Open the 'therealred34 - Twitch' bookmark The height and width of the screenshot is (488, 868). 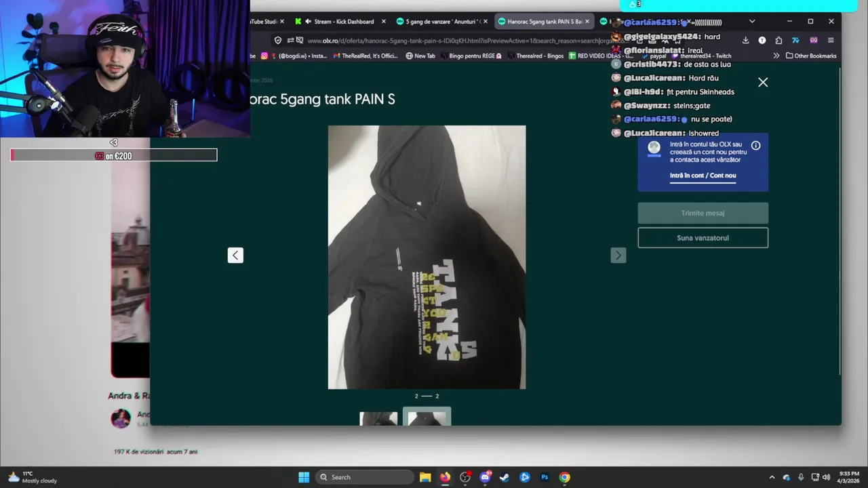701,56
